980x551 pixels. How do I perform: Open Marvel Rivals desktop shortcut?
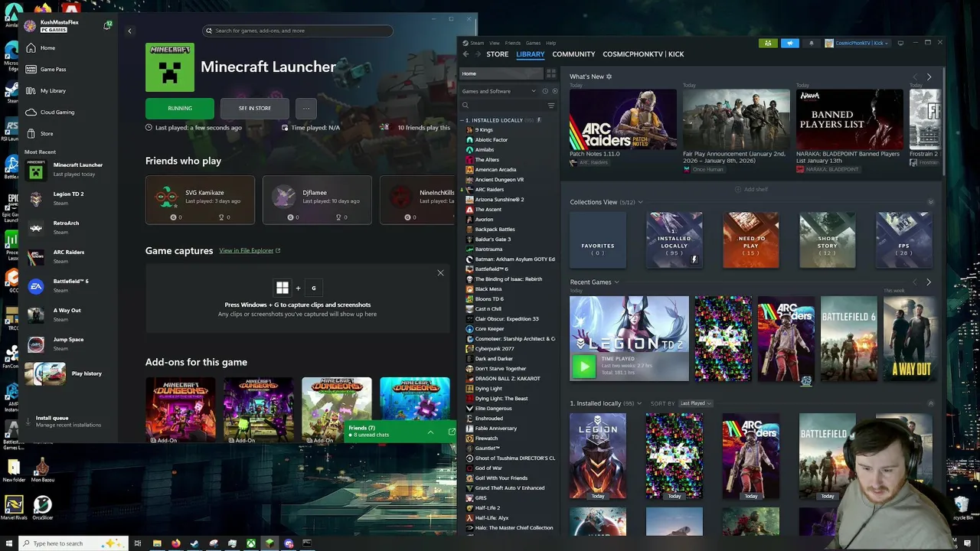click(x=13, y=507)
